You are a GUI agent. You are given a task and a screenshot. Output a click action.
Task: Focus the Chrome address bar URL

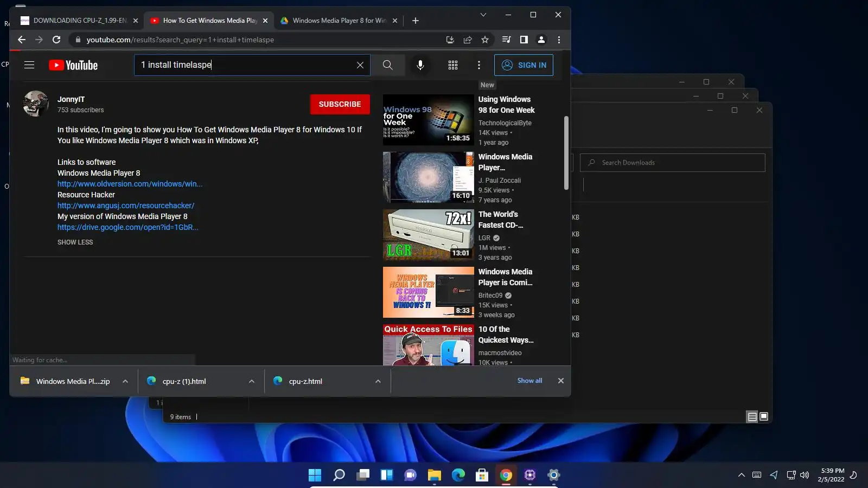coord(180,40)
